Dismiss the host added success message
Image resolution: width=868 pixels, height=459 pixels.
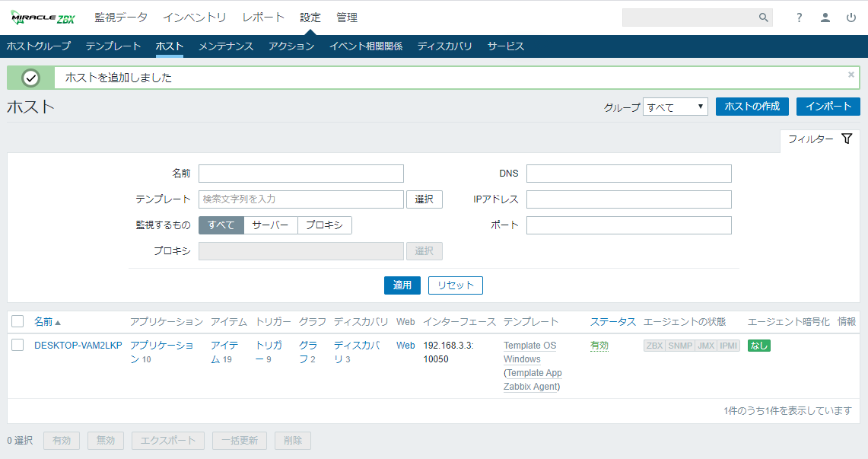pos(851,75)
